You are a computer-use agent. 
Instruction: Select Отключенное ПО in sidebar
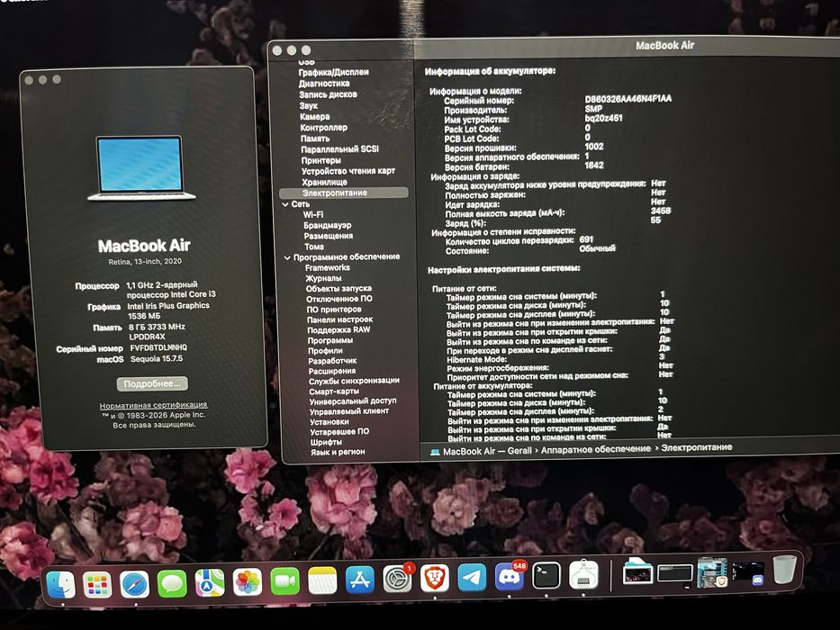coord(339,299)
